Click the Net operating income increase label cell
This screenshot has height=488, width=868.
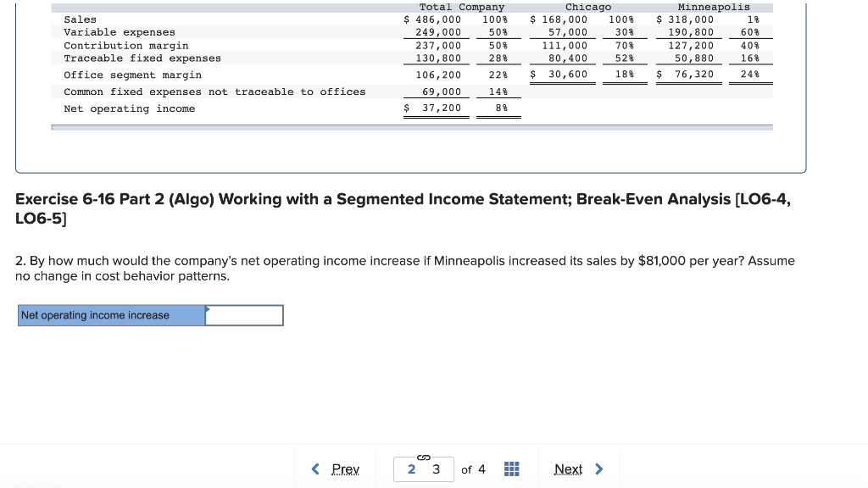[x=112, y=315]
